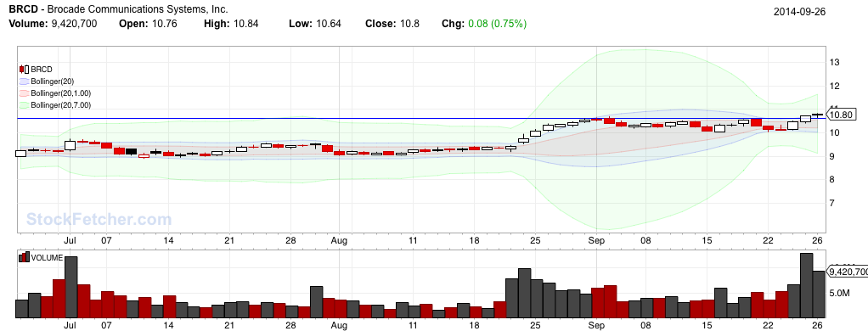868x331 pixels.
Task: Click the Aug label under the volume chart
Action: point(339,325)
